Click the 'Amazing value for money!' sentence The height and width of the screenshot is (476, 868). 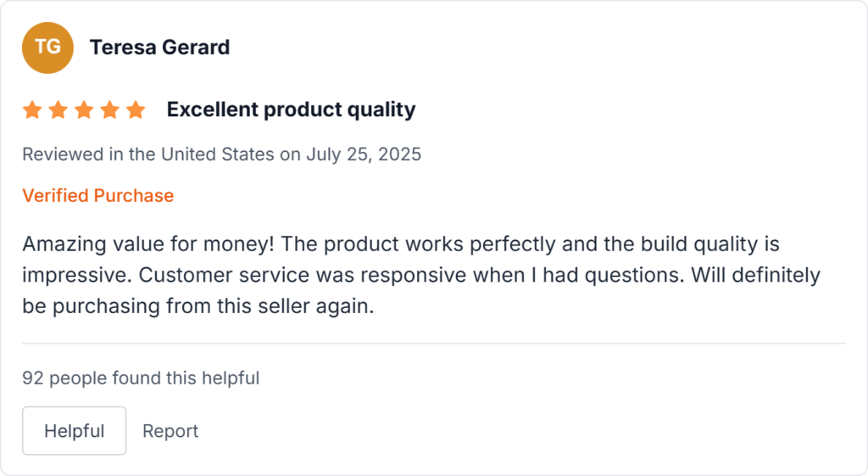(x=147, y=244)
